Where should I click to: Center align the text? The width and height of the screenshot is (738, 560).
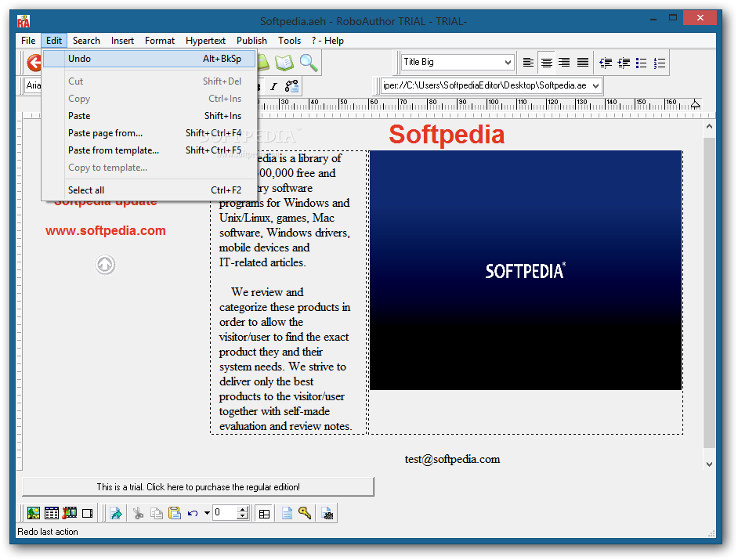546,62
